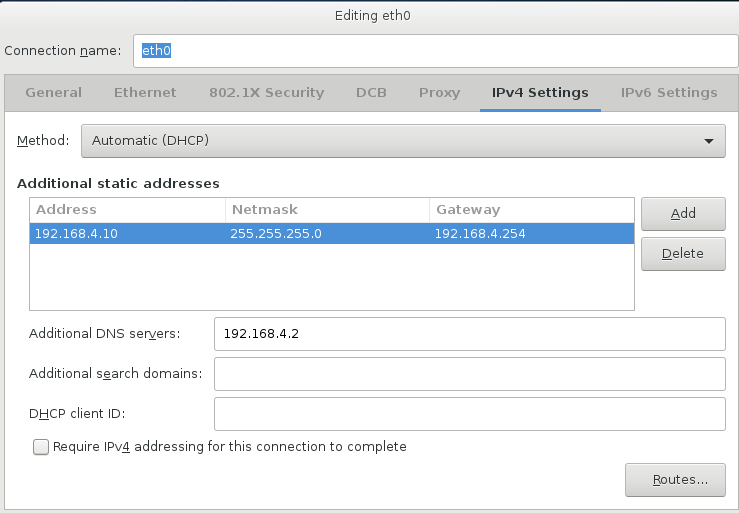The height and width of the screenshot is (513, 739).
Task: Select the 192.168.4.10 address row
Action: pos(331,234)
